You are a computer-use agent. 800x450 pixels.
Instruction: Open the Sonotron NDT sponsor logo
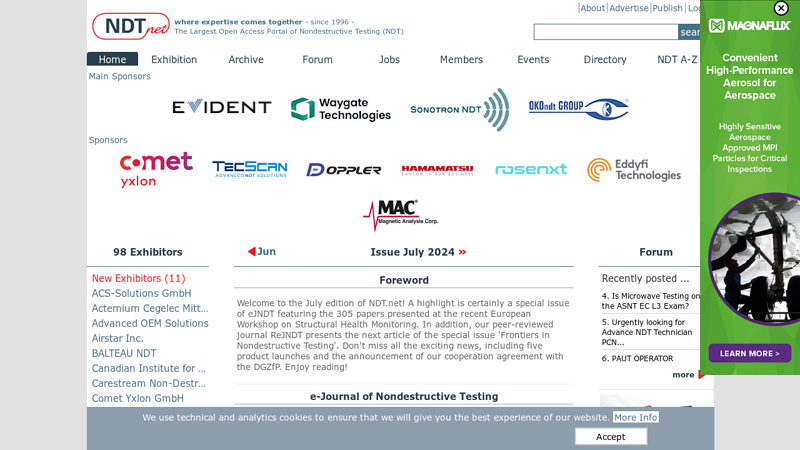[460, 109]
